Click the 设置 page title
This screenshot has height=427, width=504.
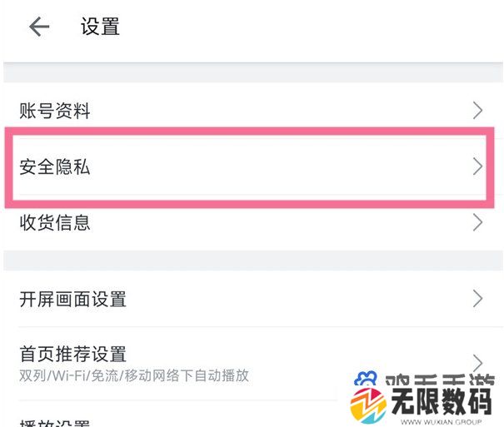point(100,27)
